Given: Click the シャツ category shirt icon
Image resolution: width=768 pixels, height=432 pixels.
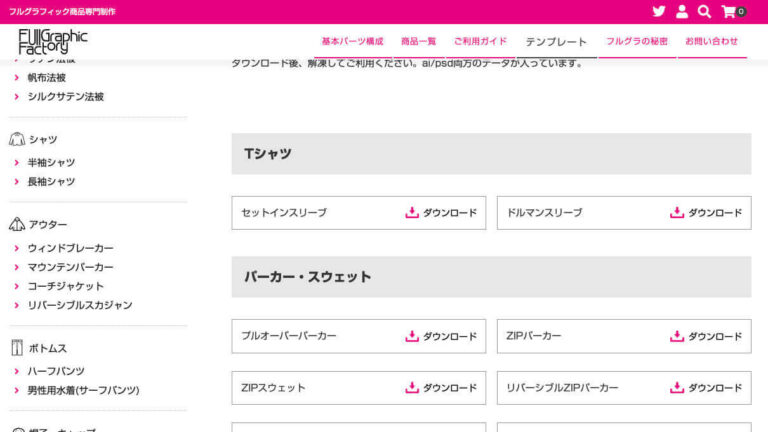Looking at the screenshot, I should (x=17, y=140).
